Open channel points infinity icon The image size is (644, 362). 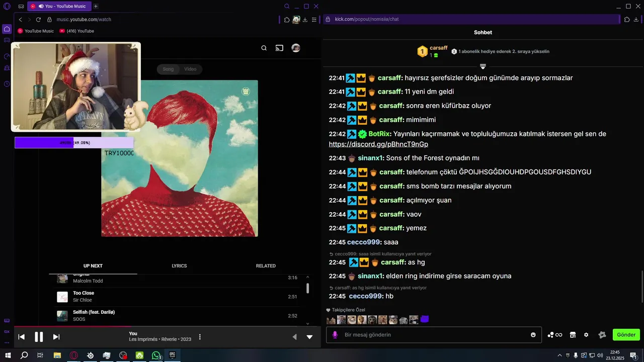555,335
